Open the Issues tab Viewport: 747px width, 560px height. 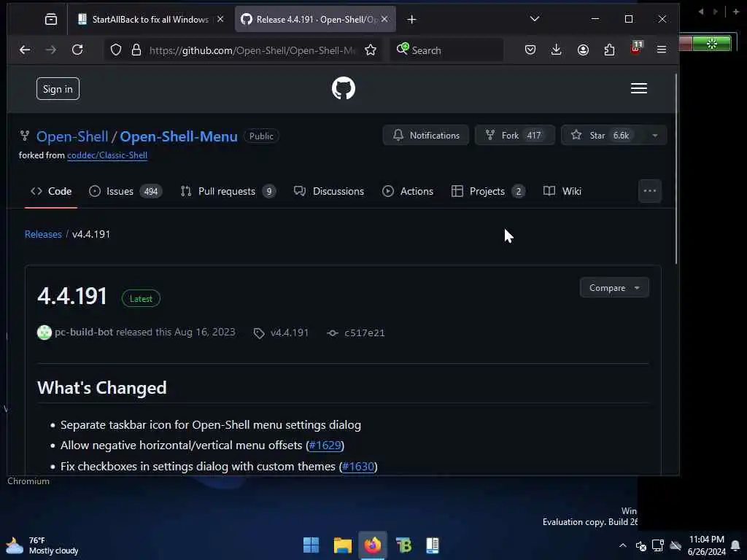125,191
